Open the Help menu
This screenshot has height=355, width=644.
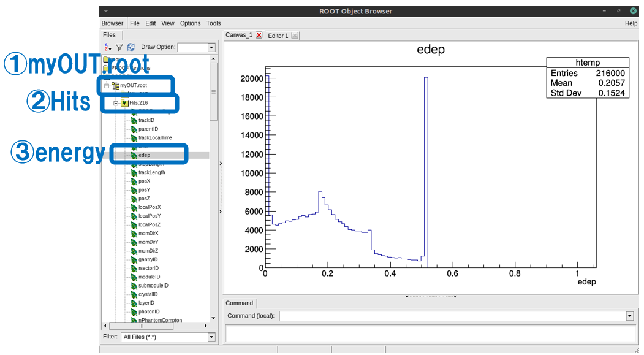tap(631, 23)
